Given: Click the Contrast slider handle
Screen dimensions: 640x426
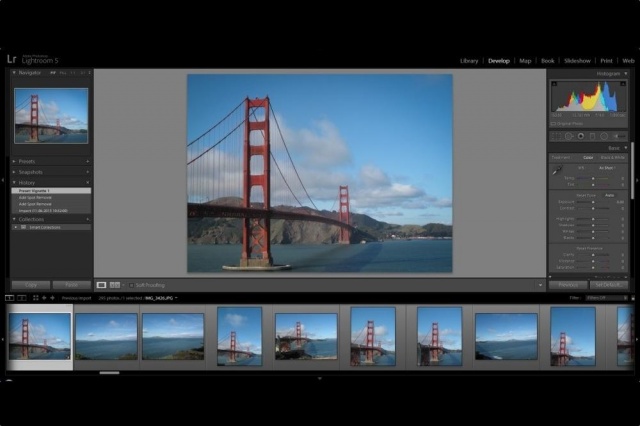Looking at the screenshot, I should (593, 209).
